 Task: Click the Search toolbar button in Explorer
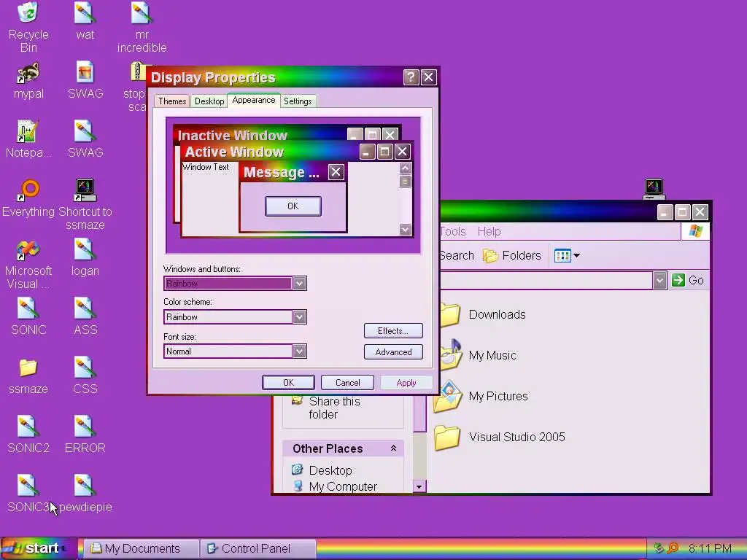pos(457,256)
